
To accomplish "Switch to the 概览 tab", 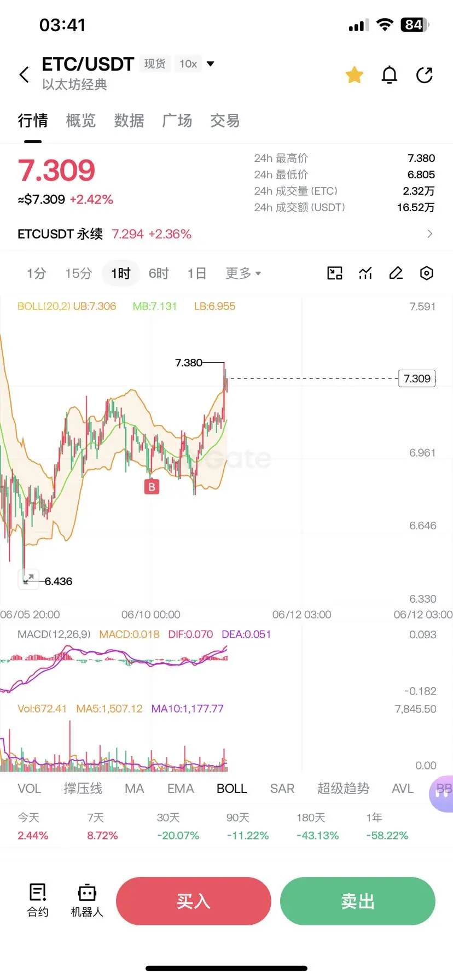I will [x=81, y=120].
